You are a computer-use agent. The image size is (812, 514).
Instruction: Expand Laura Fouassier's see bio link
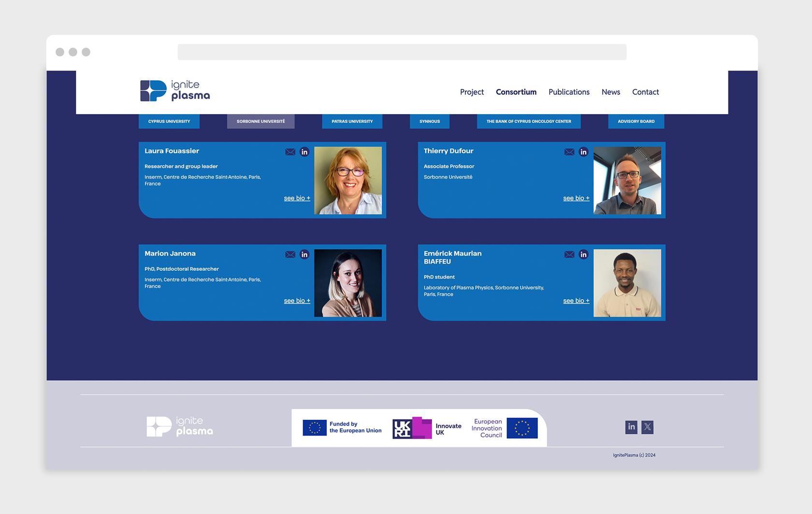[297, 198]
